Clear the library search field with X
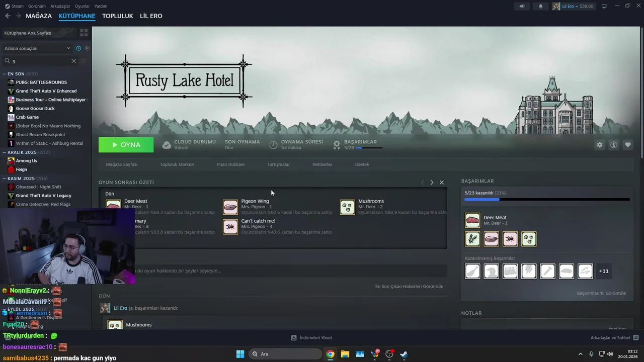644x362 pixels. (x=73, y=61)
